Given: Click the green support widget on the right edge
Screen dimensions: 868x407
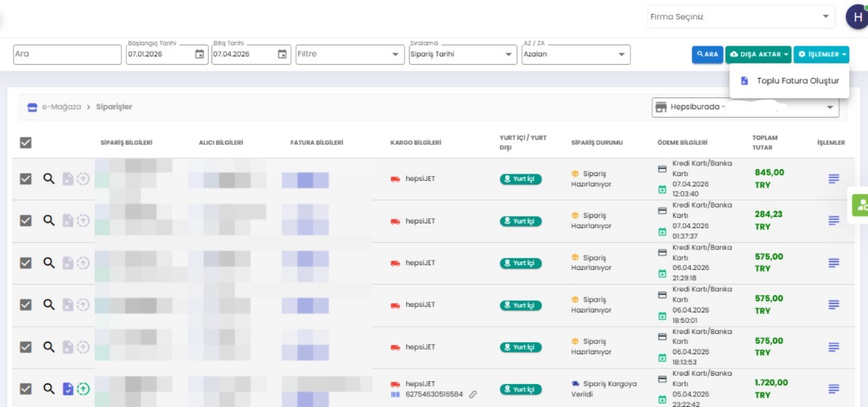Looking at the screenshot, I should tap(860, 205).
